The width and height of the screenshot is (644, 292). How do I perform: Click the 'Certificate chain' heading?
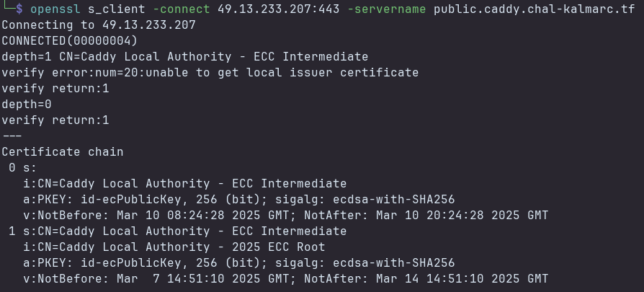click(x=62, y=151)
